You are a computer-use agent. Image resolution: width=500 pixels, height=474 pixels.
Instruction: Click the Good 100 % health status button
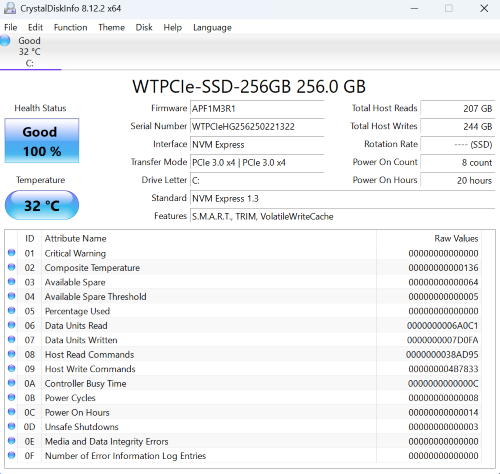point(42,140)
